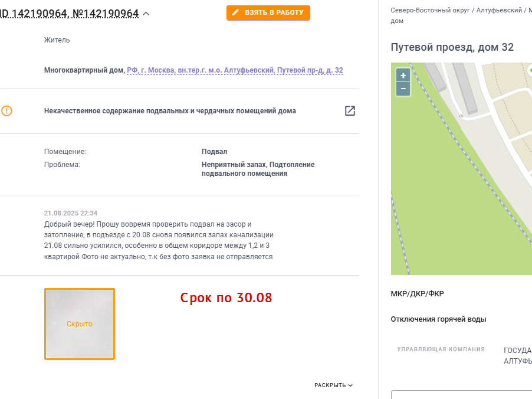The height and width of the screenshot is (399, 532).
Task: Click the pencil icon in the orange button
Action: (235, 12)
